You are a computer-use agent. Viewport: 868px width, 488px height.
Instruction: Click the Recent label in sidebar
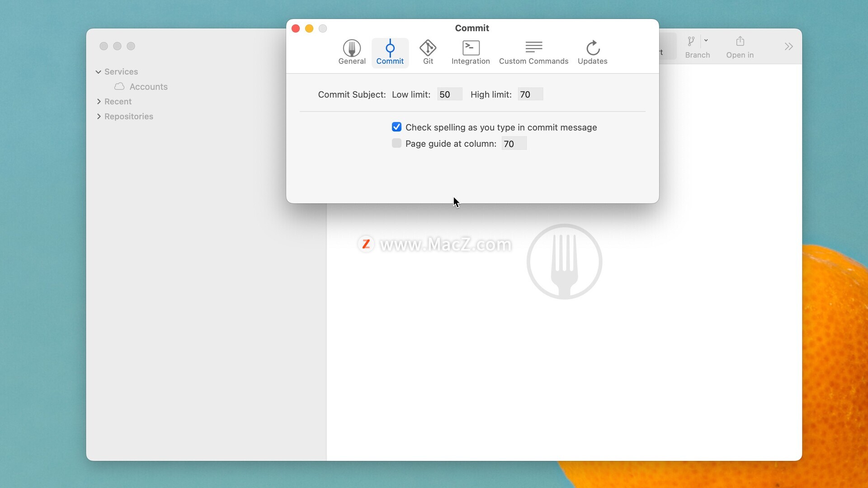(x=118, y=102)
